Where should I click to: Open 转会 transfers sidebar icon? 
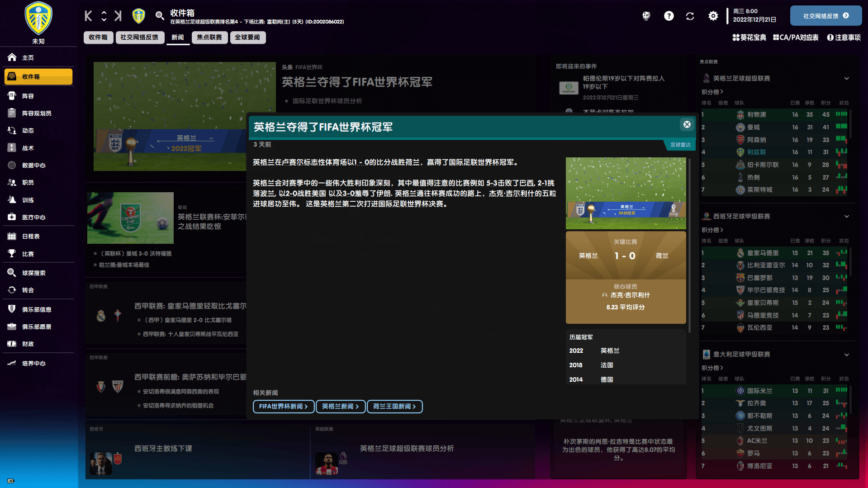pyautogui.click(x=12, y=290)
